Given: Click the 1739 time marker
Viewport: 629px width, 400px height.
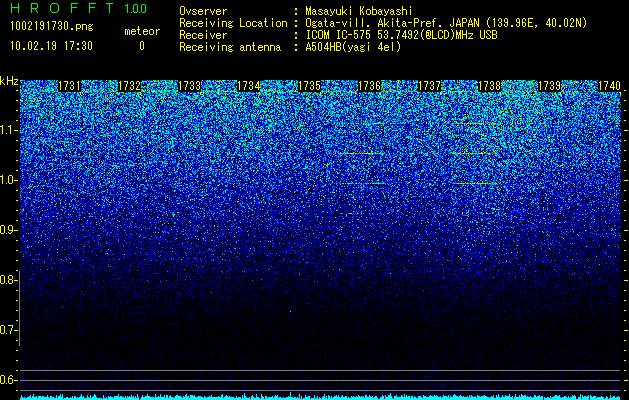Looking at the screenshot, I should (x=549, y=86).
